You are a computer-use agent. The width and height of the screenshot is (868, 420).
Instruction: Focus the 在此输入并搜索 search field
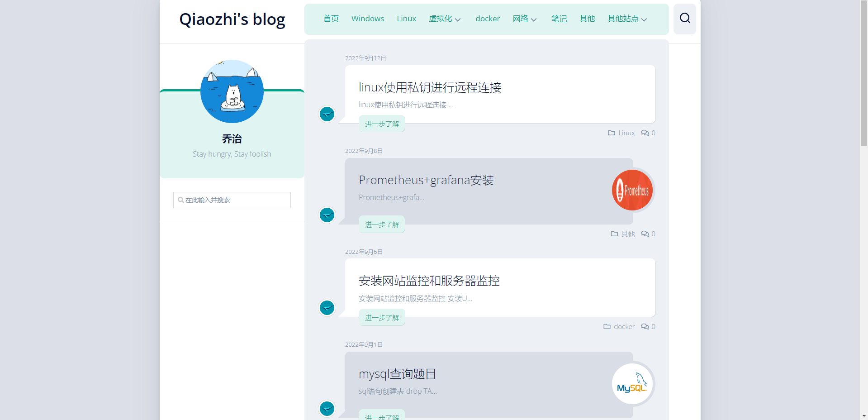[232, 200]
